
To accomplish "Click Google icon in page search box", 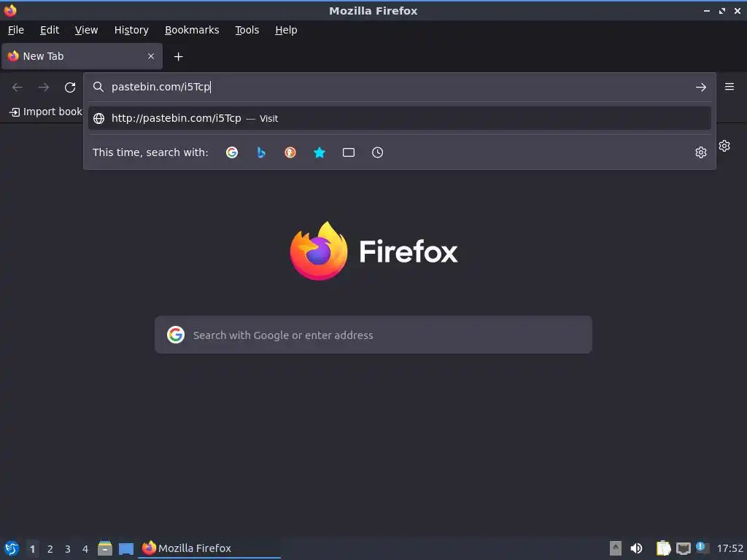I will (x=176, y=335).
